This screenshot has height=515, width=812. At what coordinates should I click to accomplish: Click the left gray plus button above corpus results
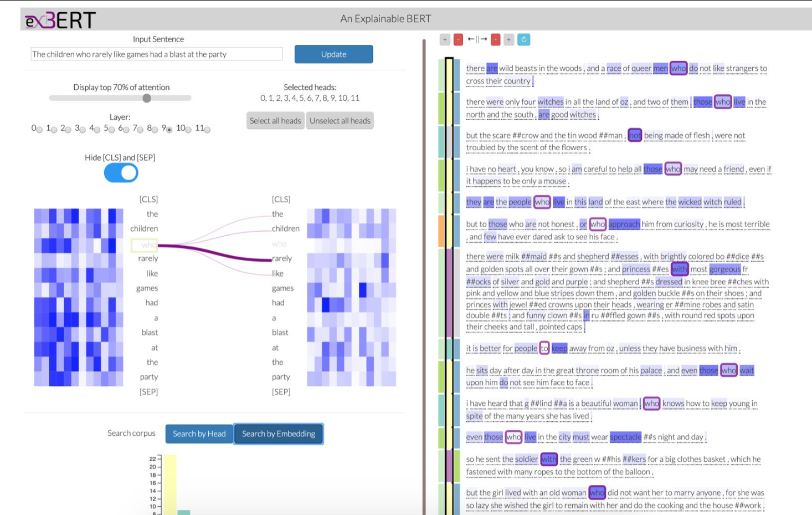445,39
